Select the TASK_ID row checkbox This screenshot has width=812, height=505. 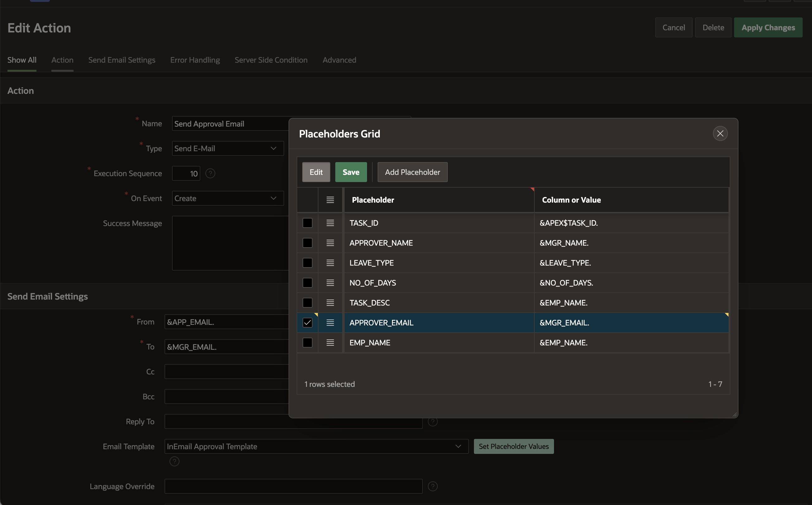click(x=307, y=223)
